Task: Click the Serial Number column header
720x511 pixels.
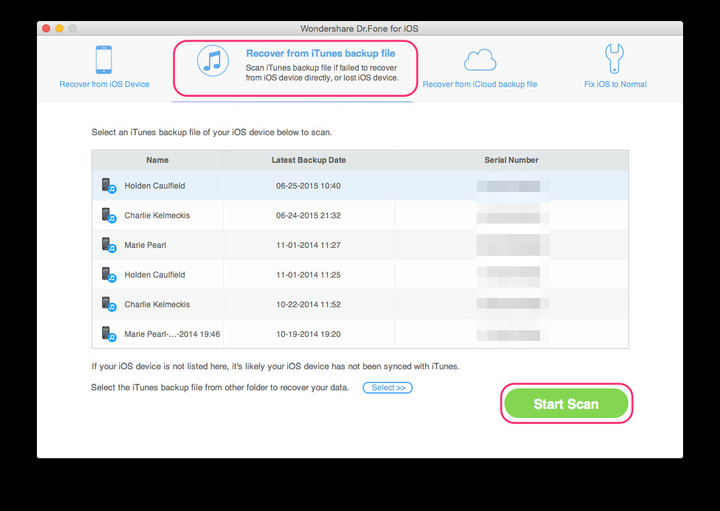Action: (511, 160)
